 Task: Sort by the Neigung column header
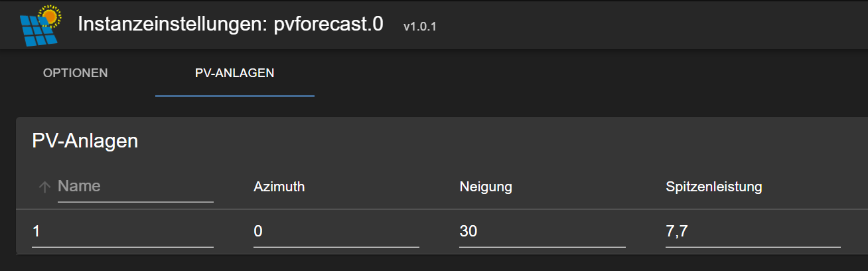486,187
